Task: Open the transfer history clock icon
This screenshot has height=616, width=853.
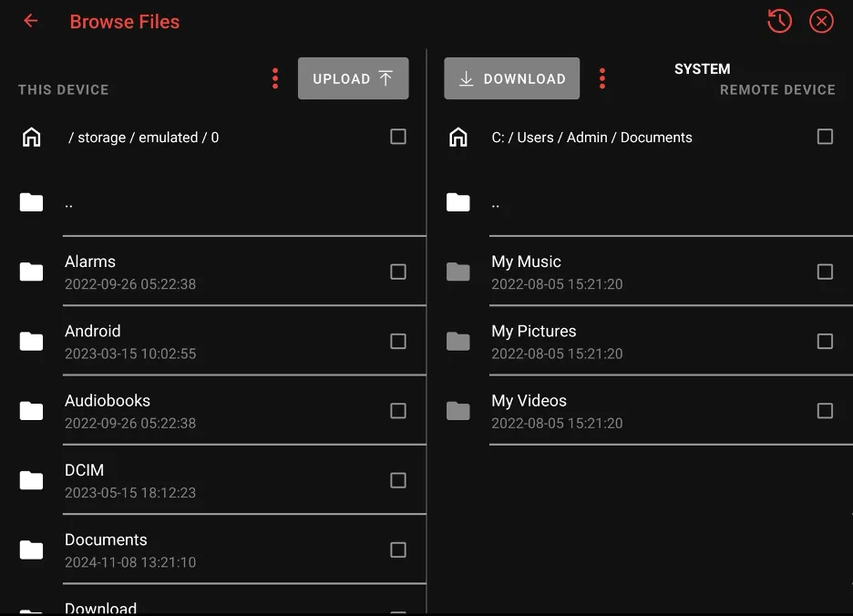Action: coord(779,21)
